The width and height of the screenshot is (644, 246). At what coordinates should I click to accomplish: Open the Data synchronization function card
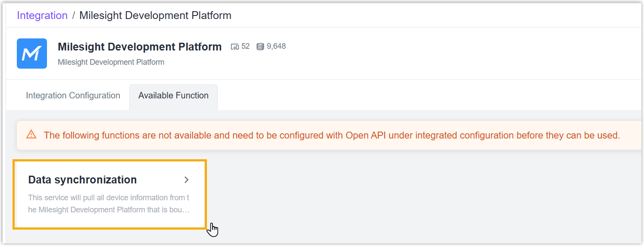(x=109, y=194)
